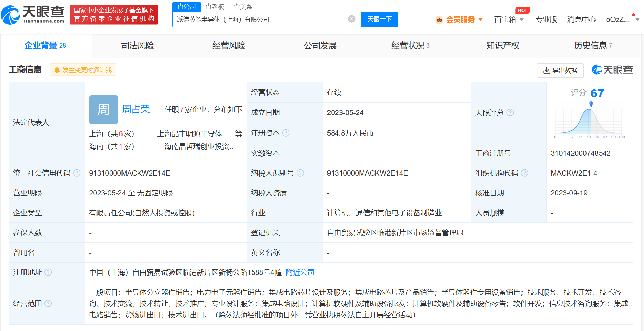644x331 pixels.
Task: Expand the 百宝箱 dropdown
Action: (x=521, y=19)
